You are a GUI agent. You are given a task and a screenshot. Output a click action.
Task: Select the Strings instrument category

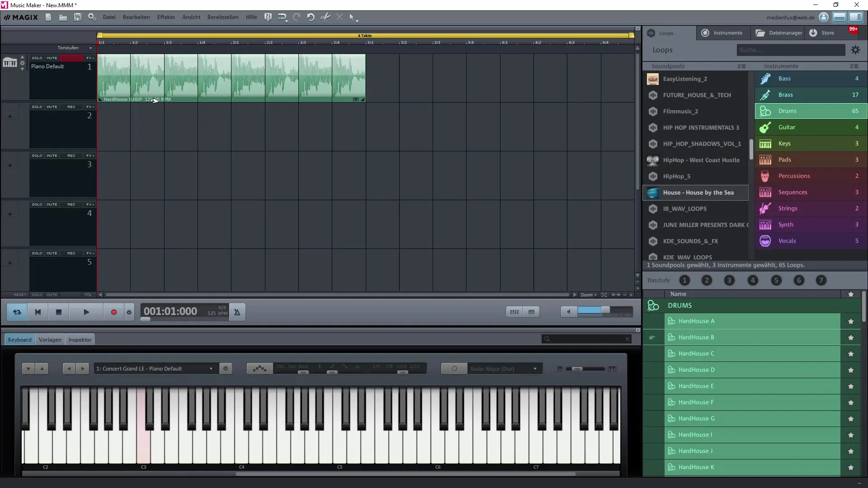811,208
